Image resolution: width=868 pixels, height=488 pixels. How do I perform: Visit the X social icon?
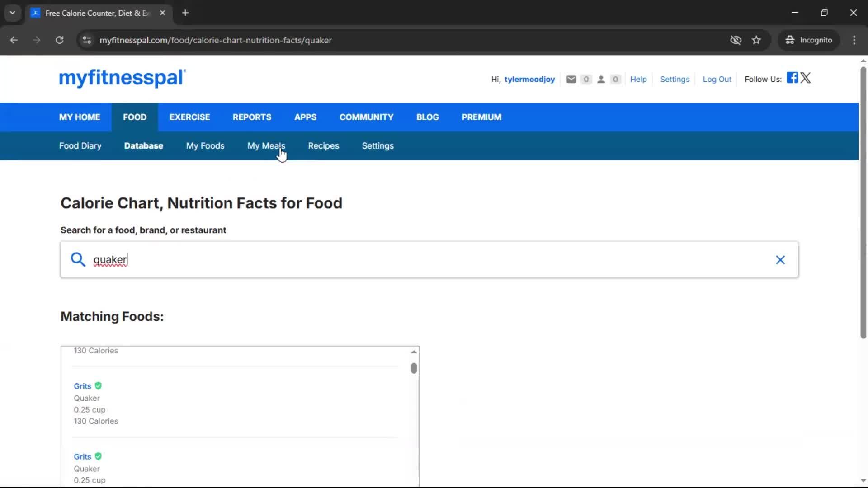[x=806, y=78]
